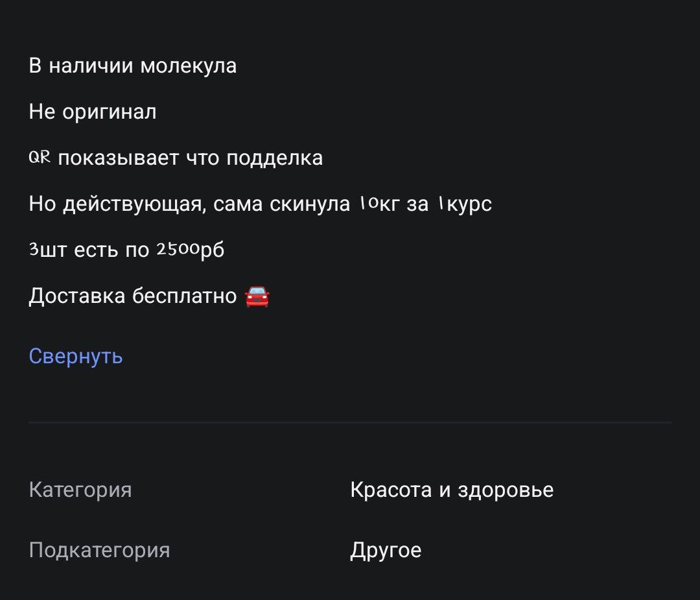
Task: Select the 'В наличии молекула' heading line
Action: click(x=133, y=65)
